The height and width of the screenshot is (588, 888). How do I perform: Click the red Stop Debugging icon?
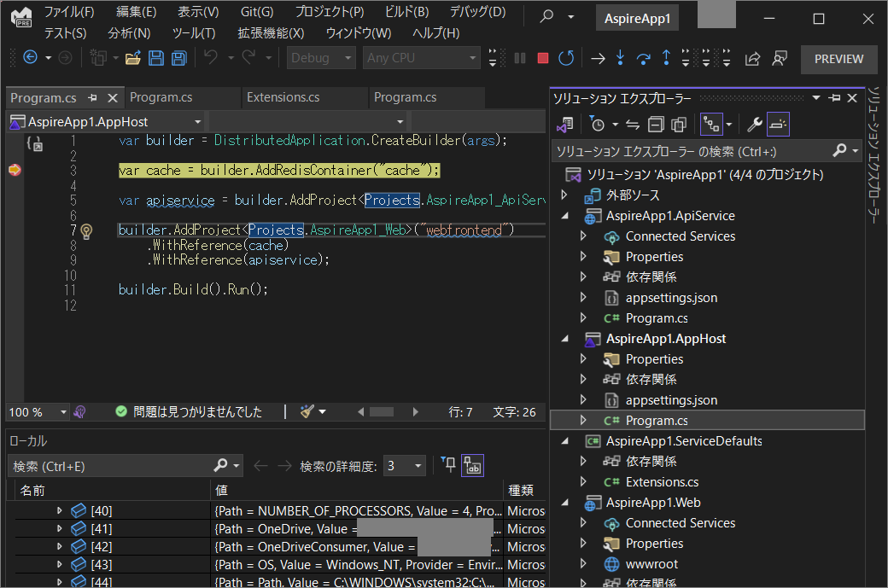(543, 58)
